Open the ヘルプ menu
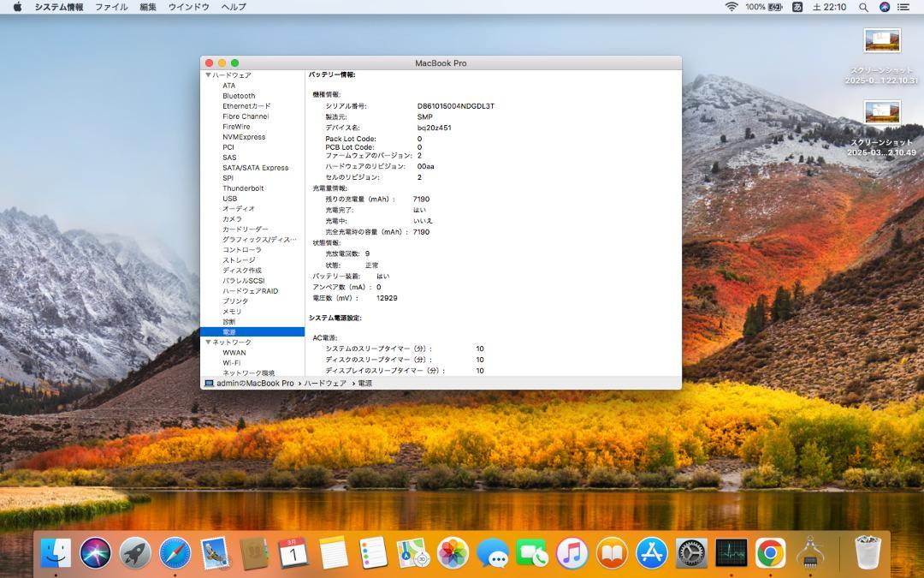924x578 pixels. [x=234, y=7]
